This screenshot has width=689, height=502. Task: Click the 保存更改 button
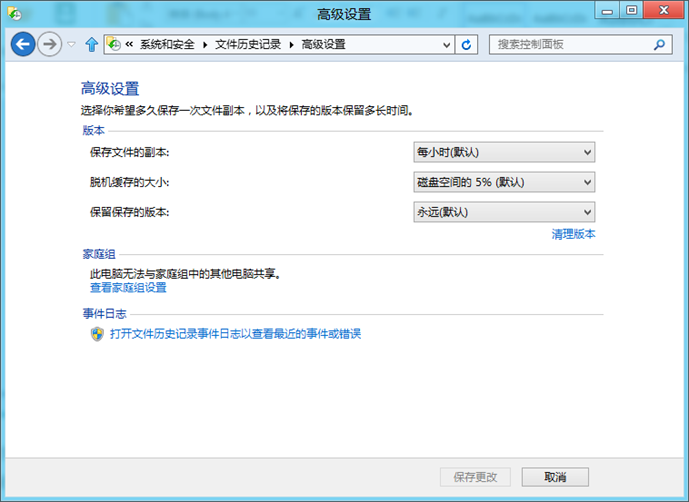[x=475, y=477]
